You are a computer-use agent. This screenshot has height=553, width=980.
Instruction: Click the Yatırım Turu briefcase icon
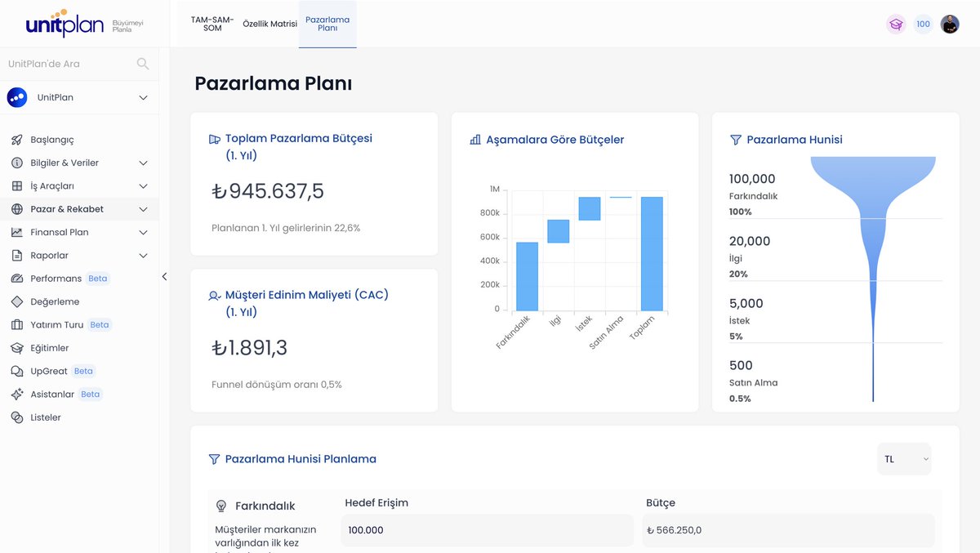[x=17, y=325]
